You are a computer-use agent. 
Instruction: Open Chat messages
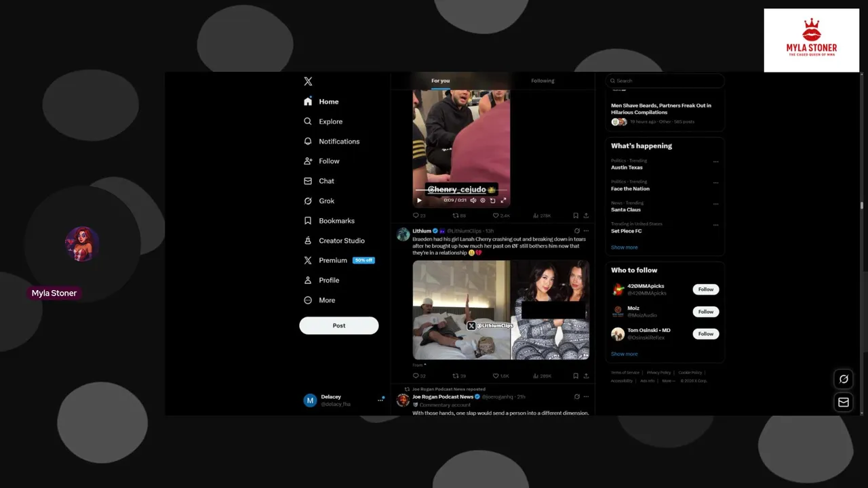click(319, 181)
